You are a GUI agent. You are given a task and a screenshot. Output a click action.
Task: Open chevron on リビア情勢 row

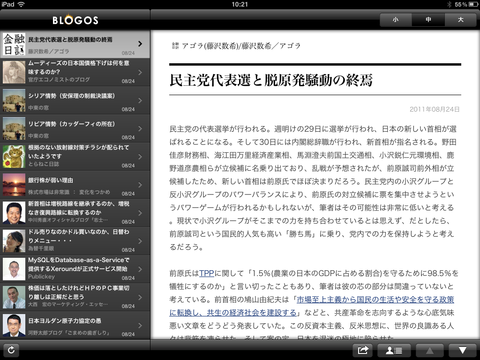[140, 128]
